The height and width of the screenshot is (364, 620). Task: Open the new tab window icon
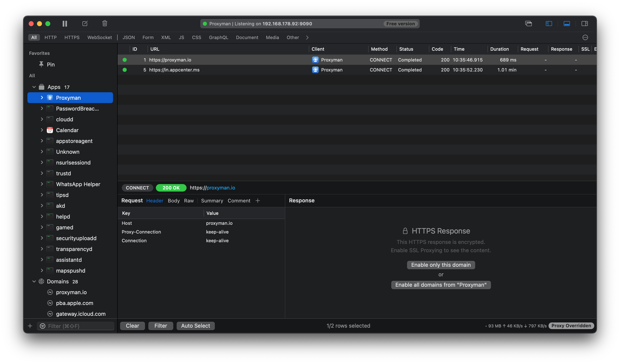tap(529, 24)
